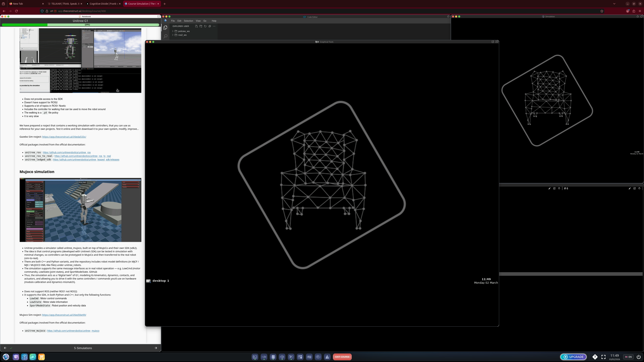Click the warning triangle report icon

(327, 357)
